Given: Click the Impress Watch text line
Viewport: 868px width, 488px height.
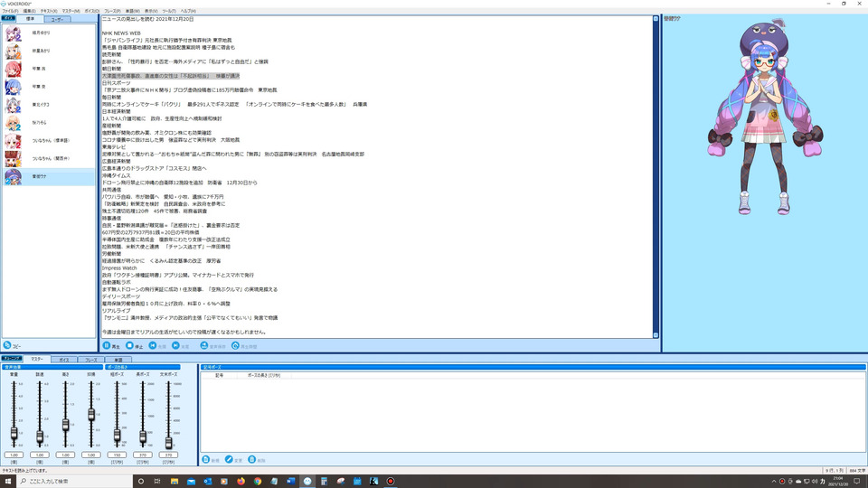Looking at the screenshot, I should (119, 267).
